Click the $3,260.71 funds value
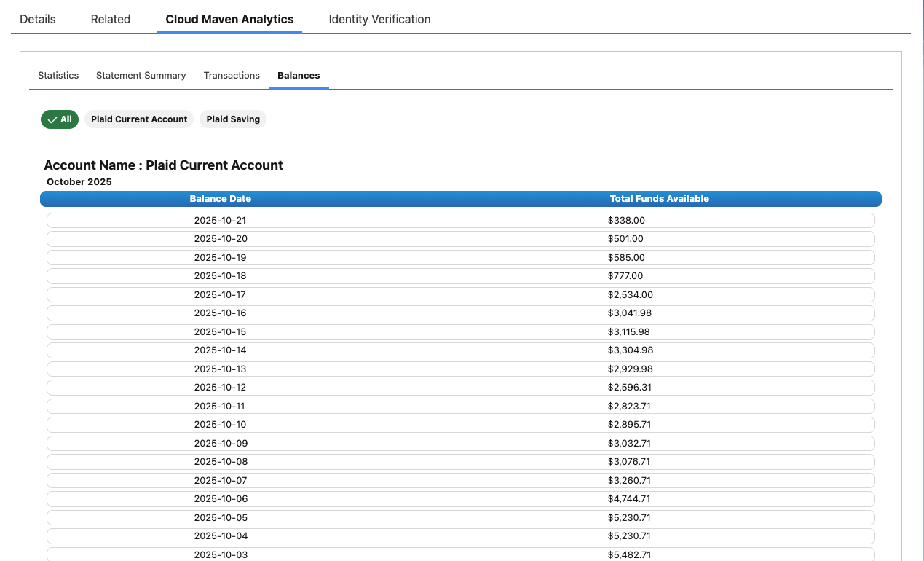The width and height of the screenshot is (924, 561). [x=630, y=481]
